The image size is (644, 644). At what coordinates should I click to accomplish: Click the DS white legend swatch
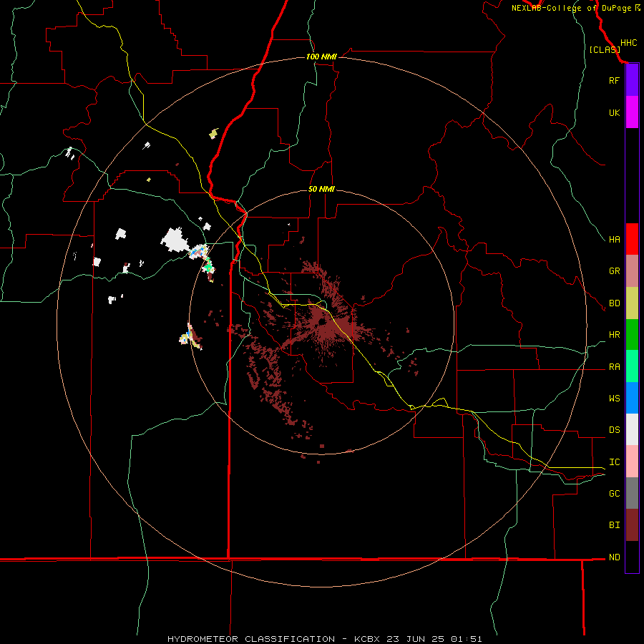coord(632,429)
